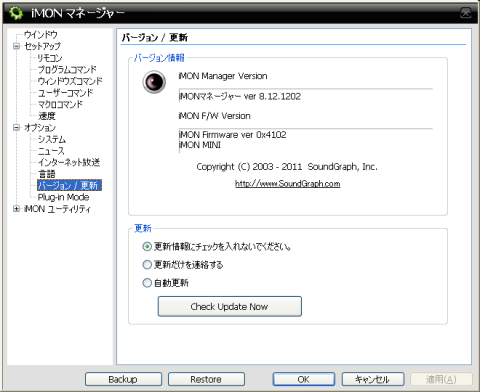Click the iMONマネージャー ver 8.12.1202 field
Viewport: 480px width, 392px height.
[306, 97]
